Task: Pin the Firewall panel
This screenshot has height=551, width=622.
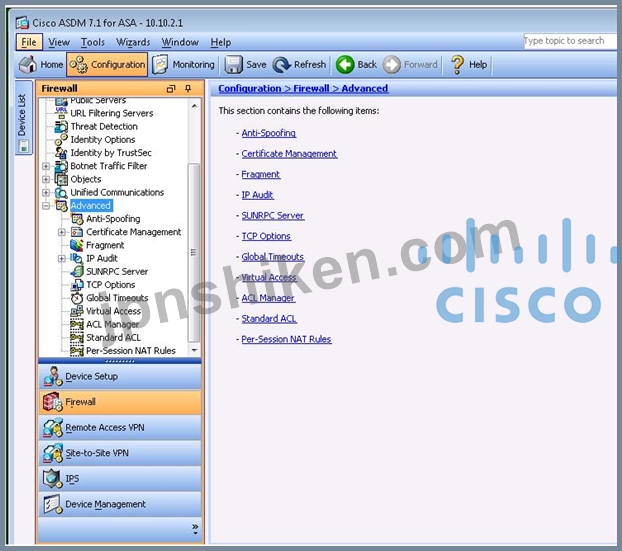Action: click(188, 88)
